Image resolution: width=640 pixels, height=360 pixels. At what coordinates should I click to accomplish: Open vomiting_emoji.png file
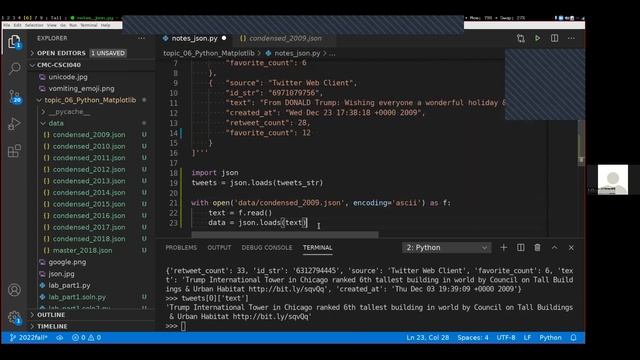[x=81, y=88]
